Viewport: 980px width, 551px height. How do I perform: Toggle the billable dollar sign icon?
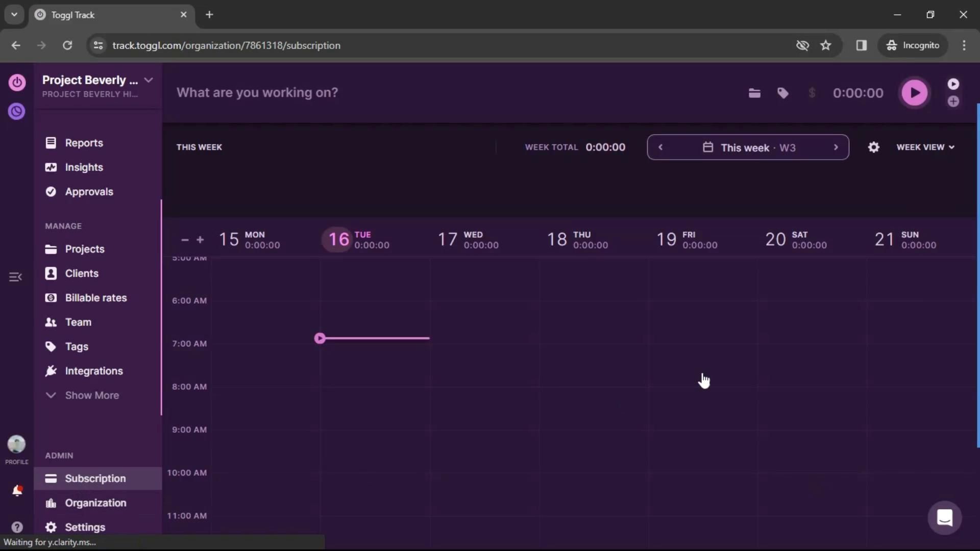[812, 93]
